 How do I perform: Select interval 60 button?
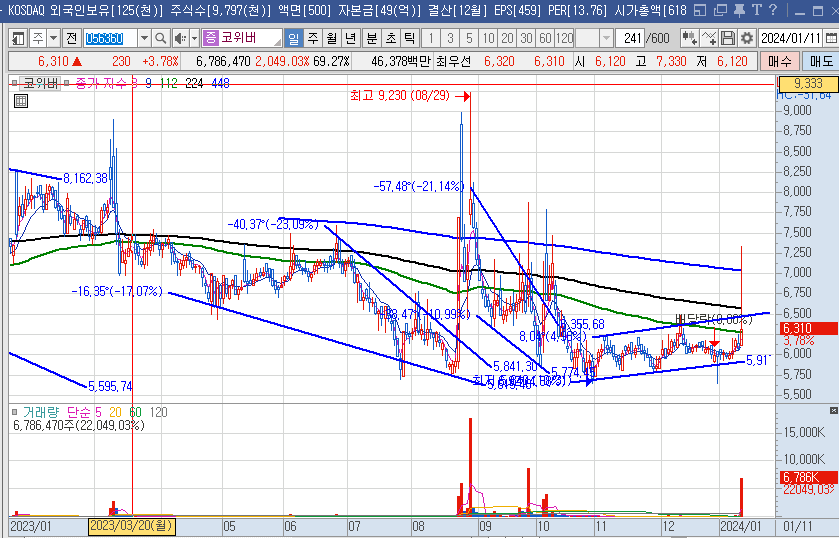[x=545, y=38]
